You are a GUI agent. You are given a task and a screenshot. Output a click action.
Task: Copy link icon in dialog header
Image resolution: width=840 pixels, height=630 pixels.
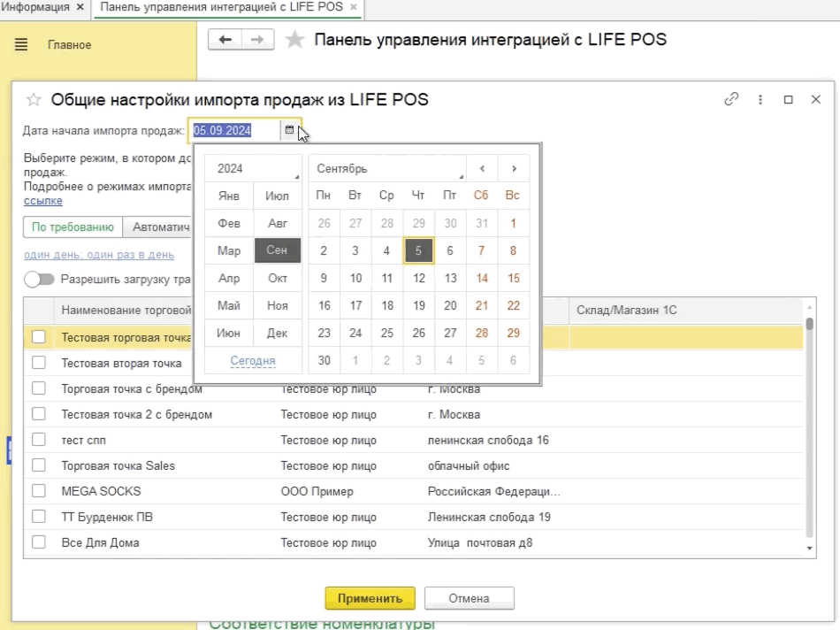(x=731, y=99)
